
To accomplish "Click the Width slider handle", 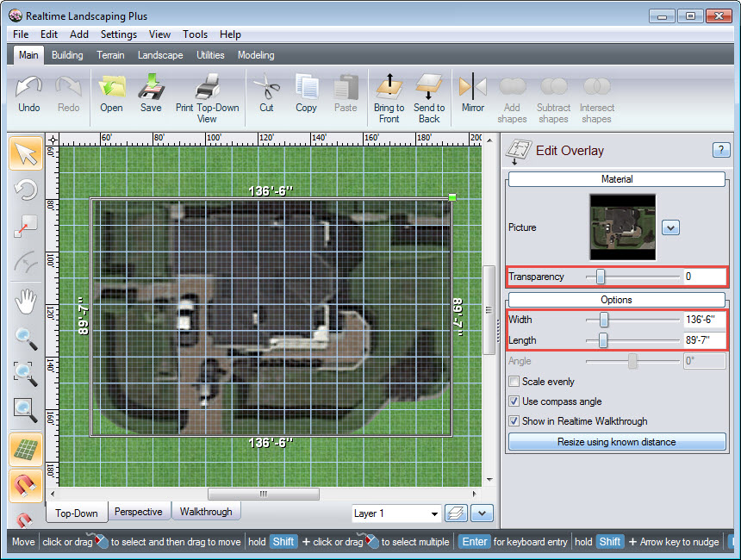I will tap(604, 320).
